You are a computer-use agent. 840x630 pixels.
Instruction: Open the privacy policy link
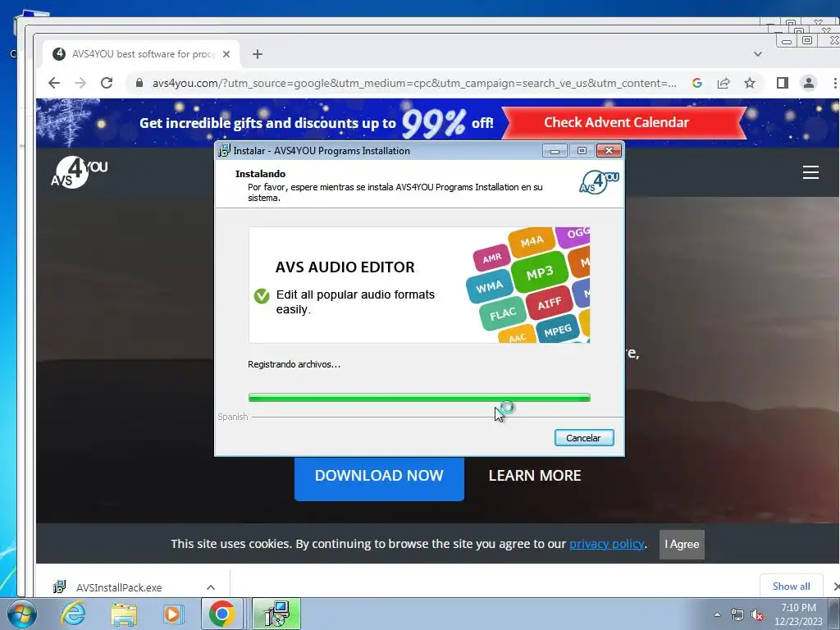pos(606,544)
